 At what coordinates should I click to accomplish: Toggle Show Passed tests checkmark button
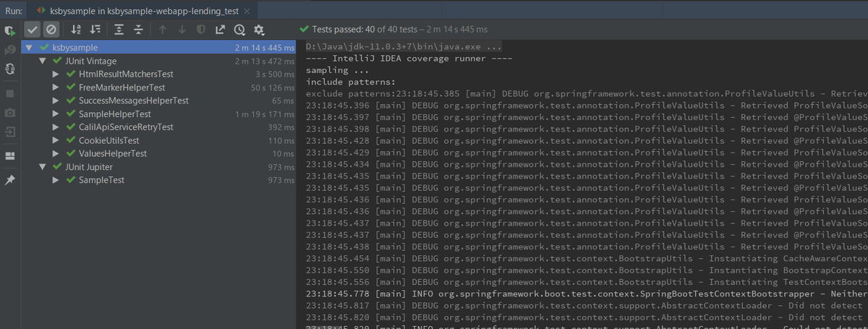(x=33, y=30)
